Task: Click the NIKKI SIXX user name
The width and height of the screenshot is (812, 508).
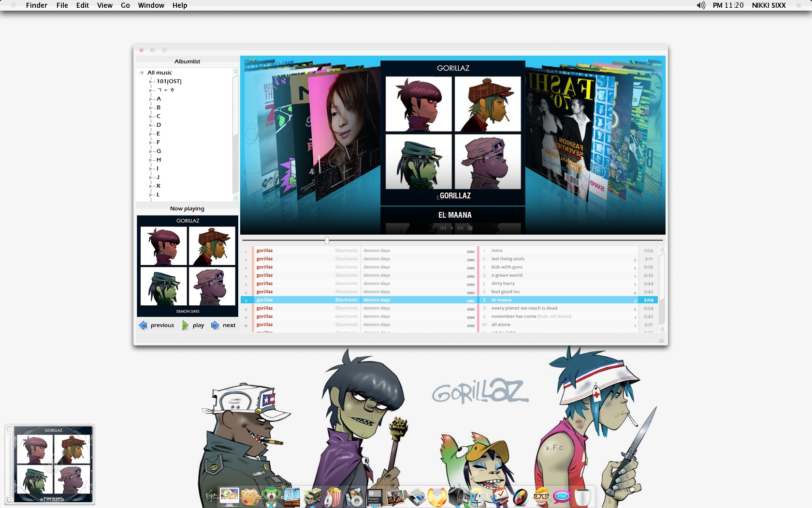Action: 768,5
